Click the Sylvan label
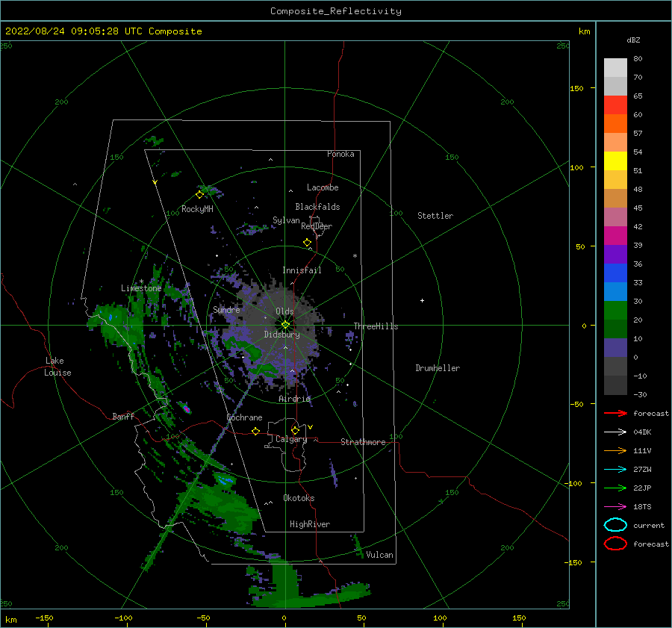672x628 pixels. (286, 220)
